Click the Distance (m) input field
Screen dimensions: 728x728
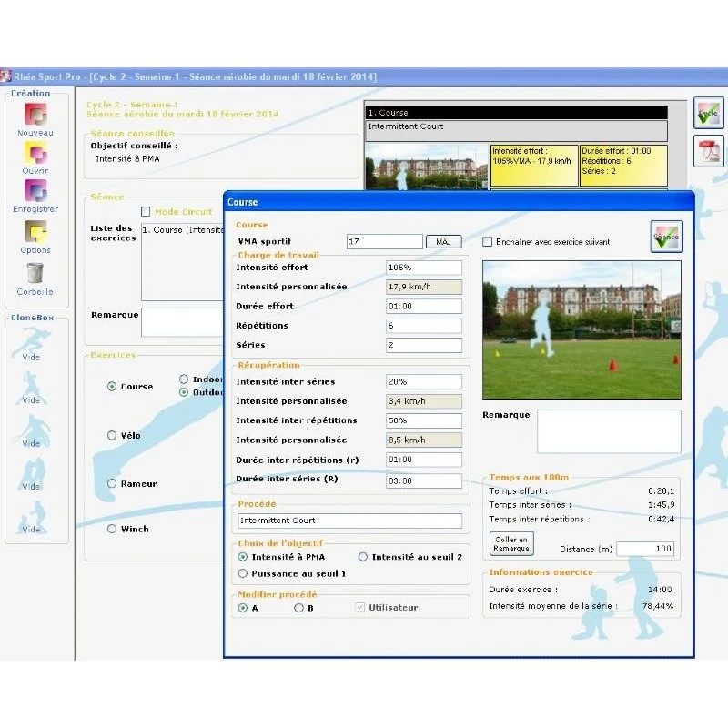[648, 549]
